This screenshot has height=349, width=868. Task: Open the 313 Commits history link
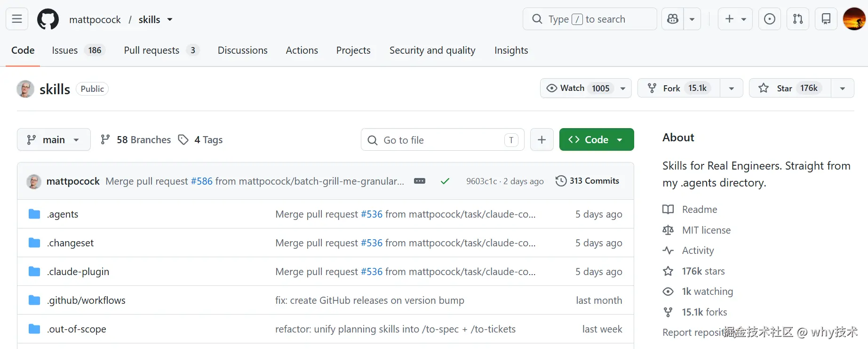tap(588, 181)
